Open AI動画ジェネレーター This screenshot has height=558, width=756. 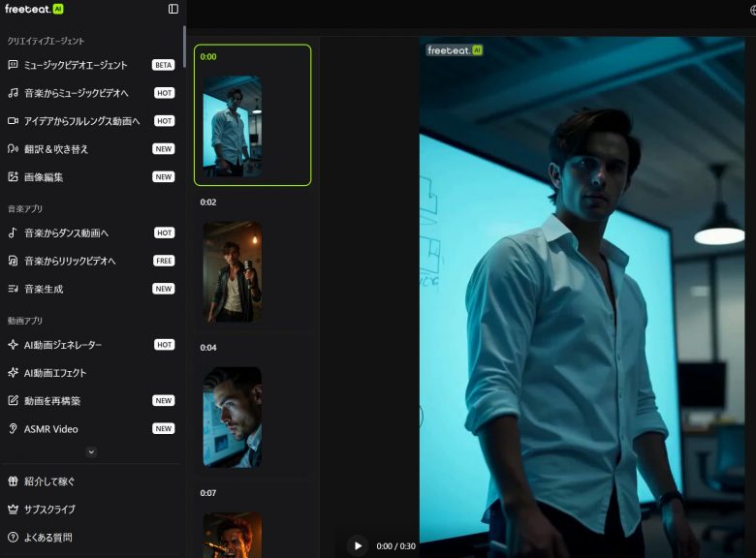(91, 345)
